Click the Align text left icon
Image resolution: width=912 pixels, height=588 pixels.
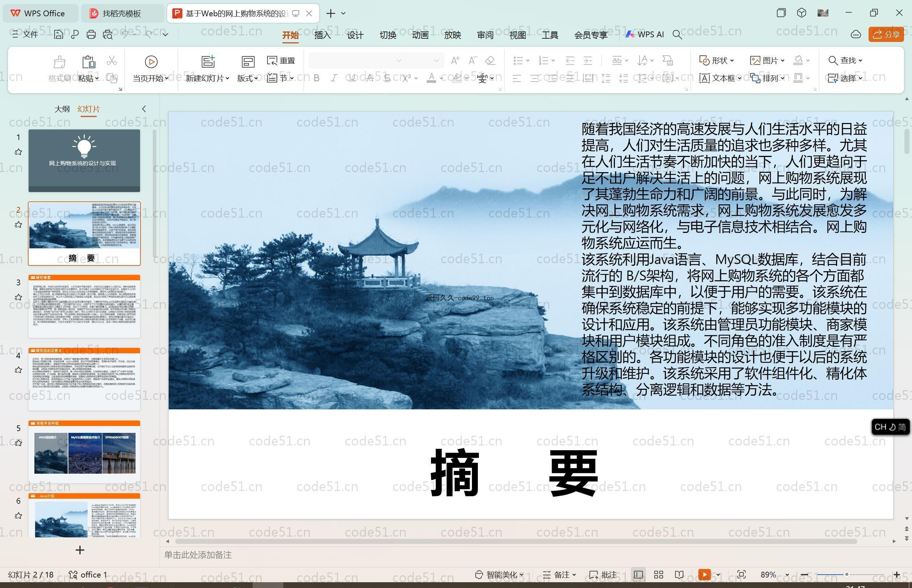[x=516, y=78]
